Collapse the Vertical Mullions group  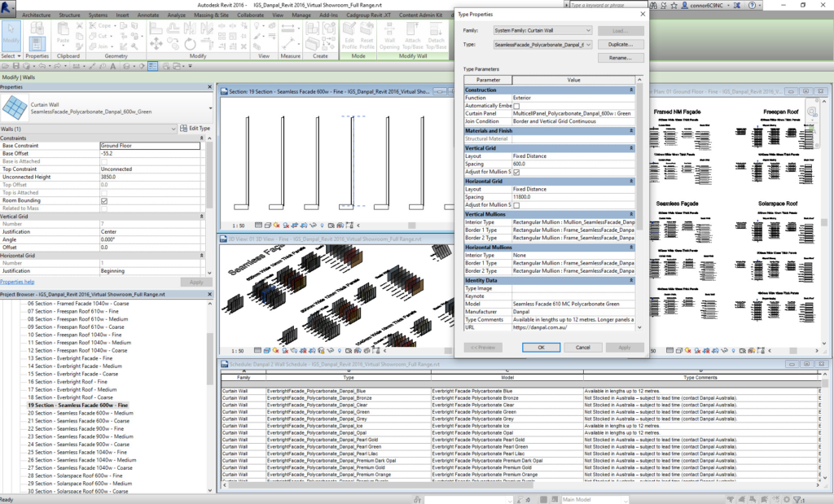coord(631,214)
